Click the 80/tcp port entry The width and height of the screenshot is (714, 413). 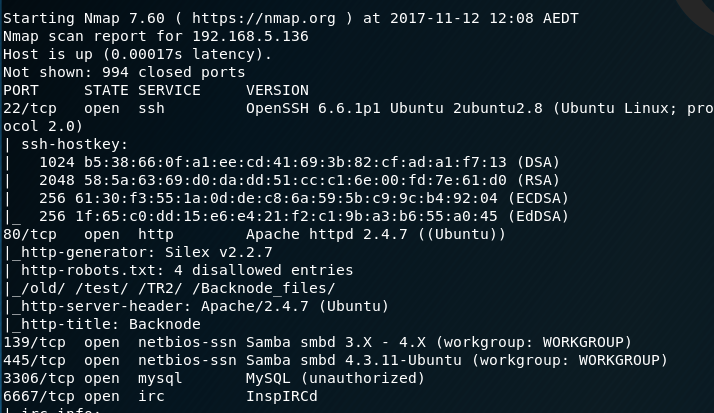(30, 235)
